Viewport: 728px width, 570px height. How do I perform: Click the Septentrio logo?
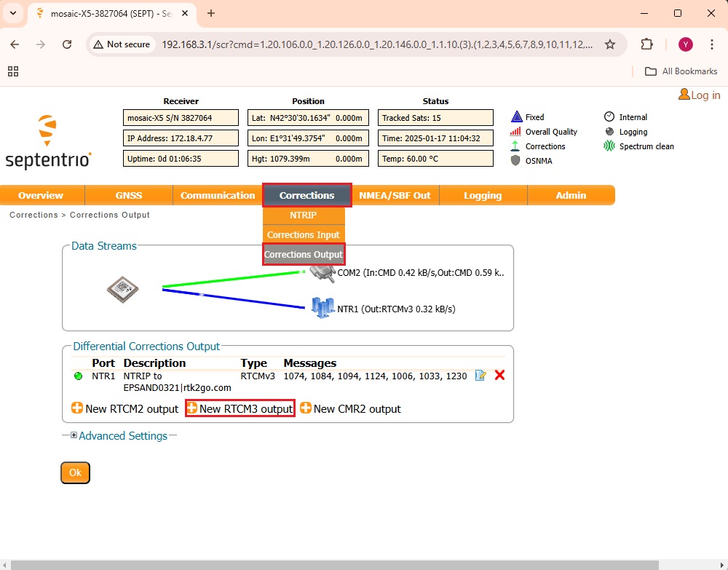coord(48,141)
